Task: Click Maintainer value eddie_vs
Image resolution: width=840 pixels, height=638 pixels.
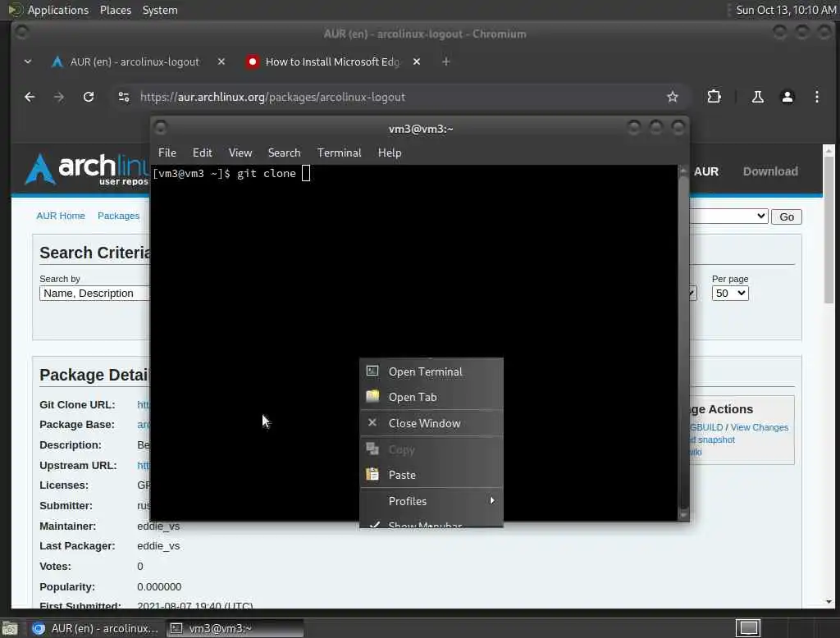Action: (x=158, y=526)
